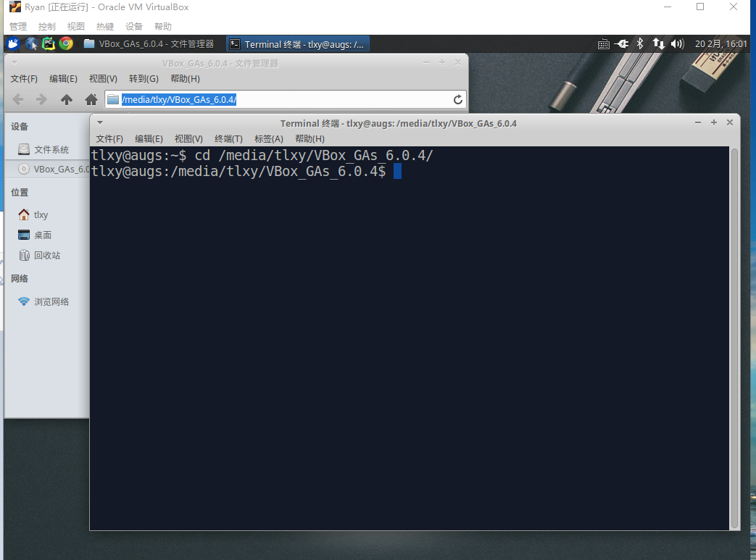This screenshot has width=756, height=560.
Task: Close the VBox_GAs file manager window
Action: (x=458, y=62)
